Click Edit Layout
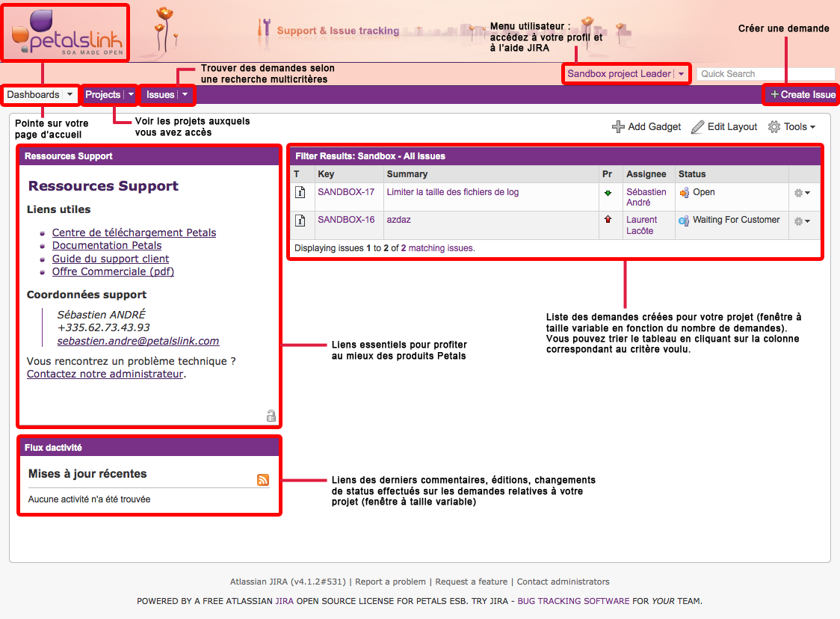 coord(724,127)
